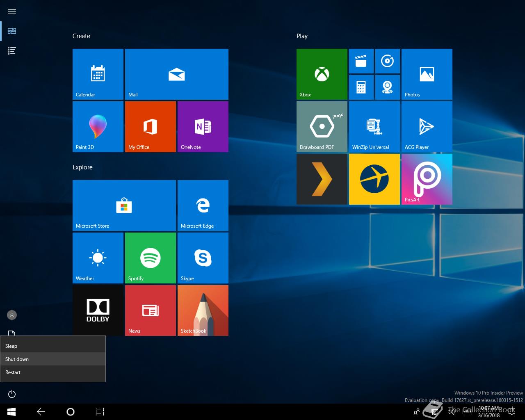The height and width of the screenshot is (420, 525).
Task: Click the Play group heading
Action: [x=302, y=36]
